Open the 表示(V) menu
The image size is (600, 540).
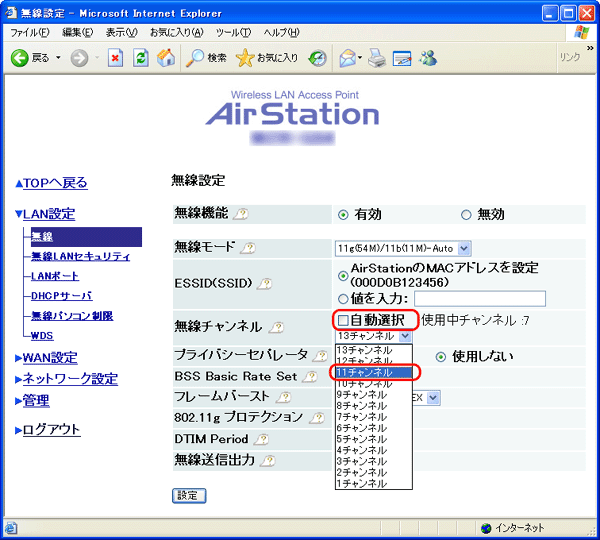[x=121, y=33]
